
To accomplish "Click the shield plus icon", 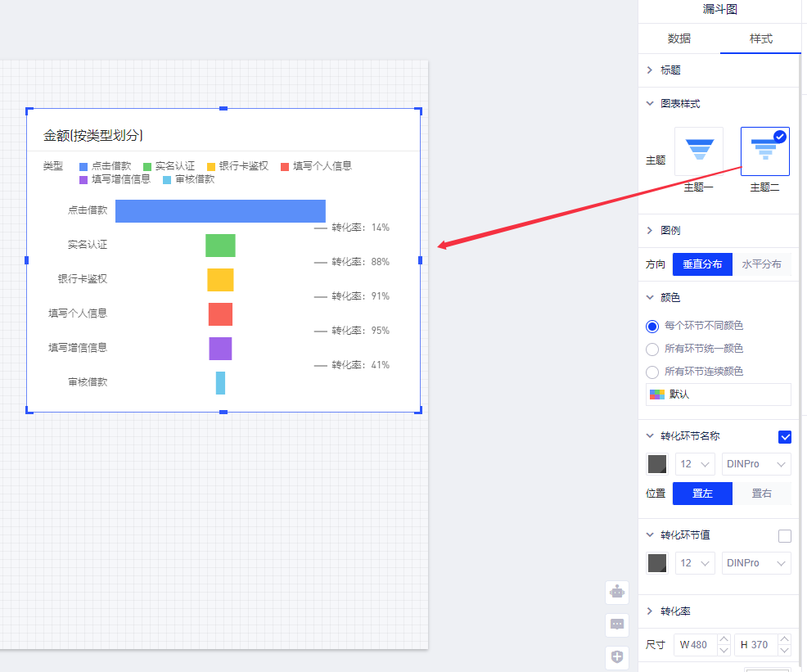I will (x=617, y=657).
